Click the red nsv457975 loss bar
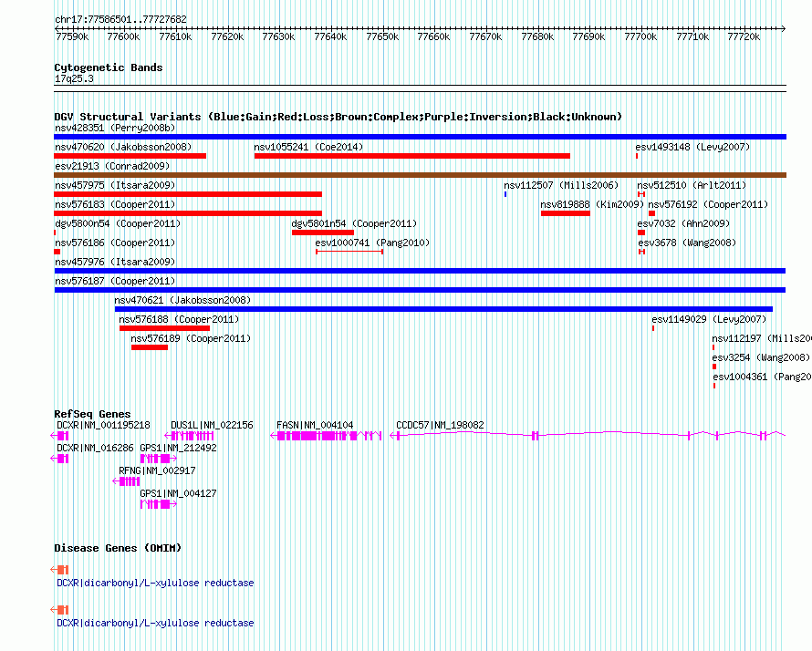Image resolution: width=812 pixels, height=651 pixels. 188,194
